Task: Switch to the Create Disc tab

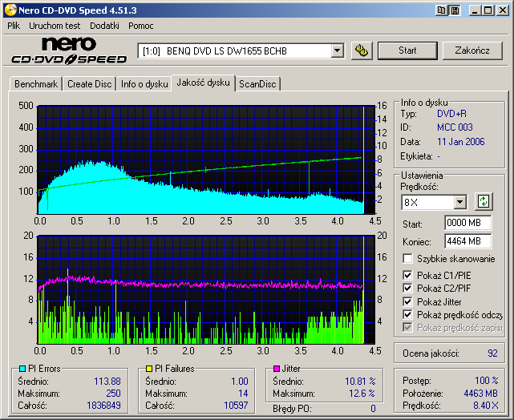Action: (x=90, y=84)
